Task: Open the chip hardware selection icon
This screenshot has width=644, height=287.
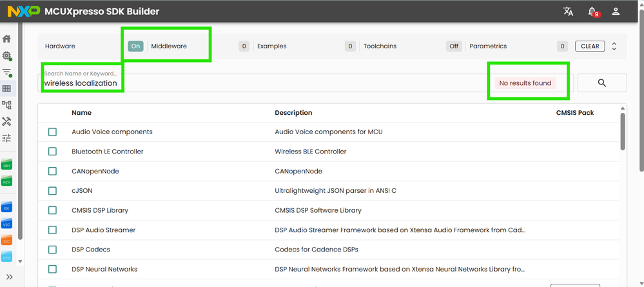Action: [x=6, y=56]
